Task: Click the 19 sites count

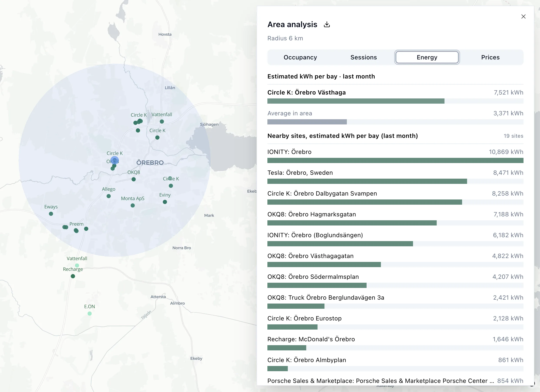Action: point(513,136)
